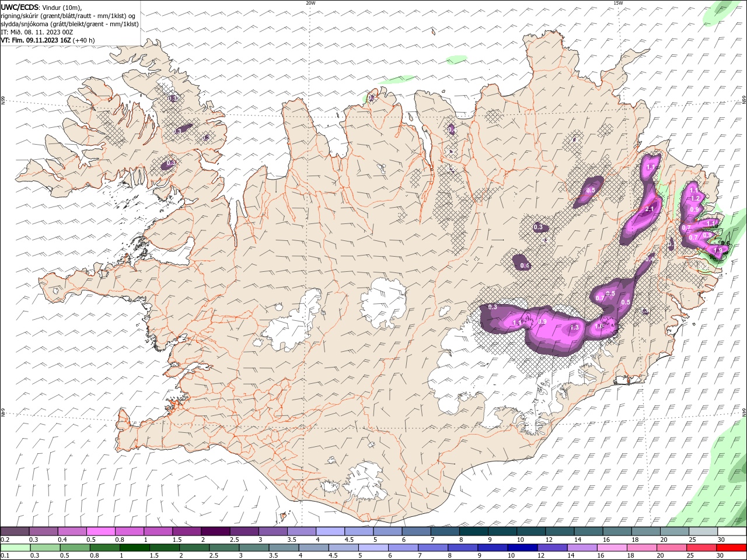Image resolution: width=747 pixels, height=560 pixels.
Task: Pick the light lavender swatch between 4 and 4.5 upper scale
Action: pos(330,531)
